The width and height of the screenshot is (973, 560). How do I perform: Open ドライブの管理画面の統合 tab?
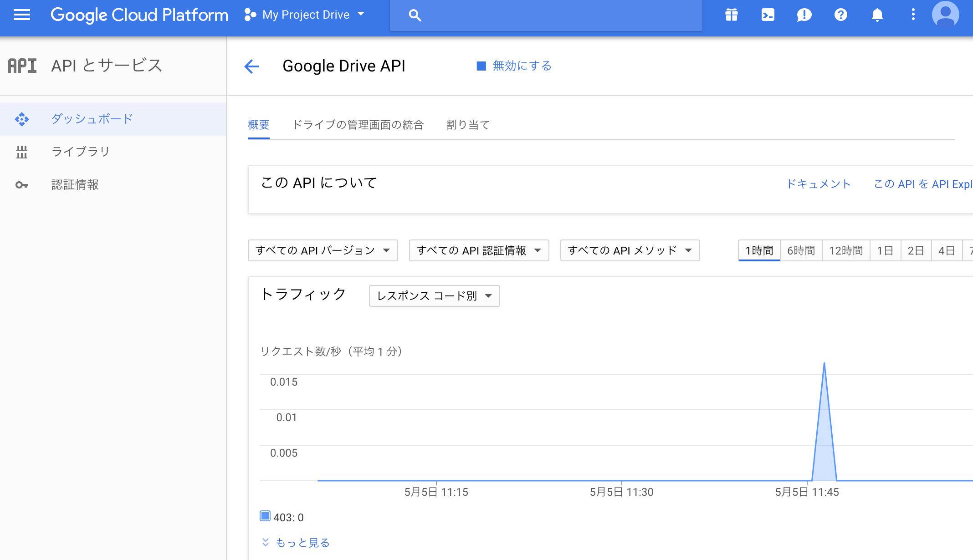(359, 125)
